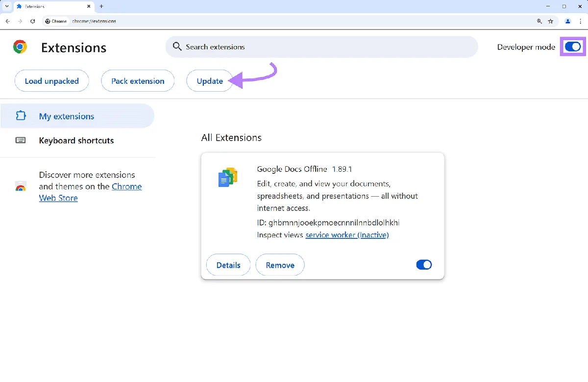588x382 pixels.
Task: Click the Chrome site info chip
Action: [x=56, y=21]
